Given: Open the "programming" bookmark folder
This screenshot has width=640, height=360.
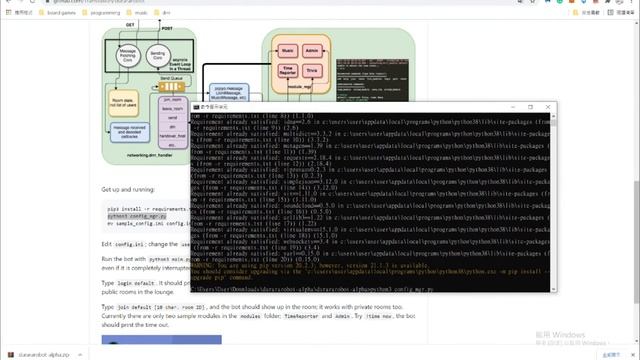Looking at the screenshot, I should (x=101, y=13).
